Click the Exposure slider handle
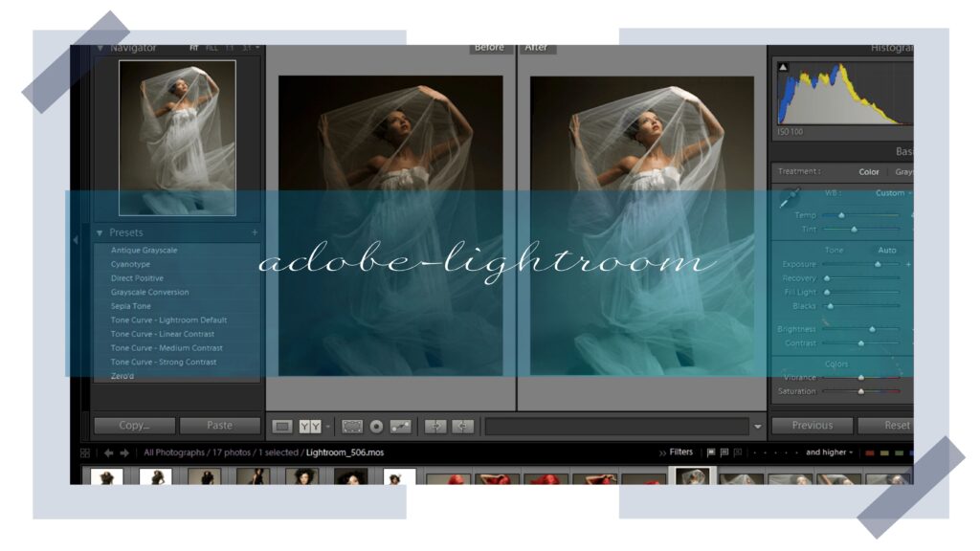The width and height of the screenshot is (980, 551). pyautogui.click(x=878, y=265)
